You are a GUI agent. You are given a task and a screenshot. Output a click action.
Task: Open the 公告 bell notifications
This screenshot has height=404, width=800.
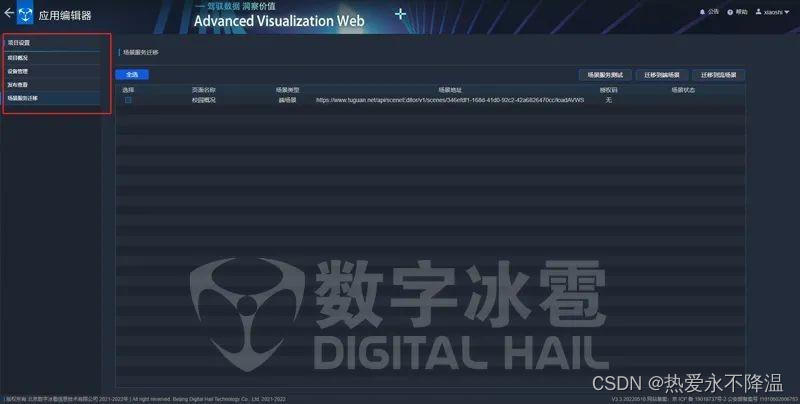point(709,12)
